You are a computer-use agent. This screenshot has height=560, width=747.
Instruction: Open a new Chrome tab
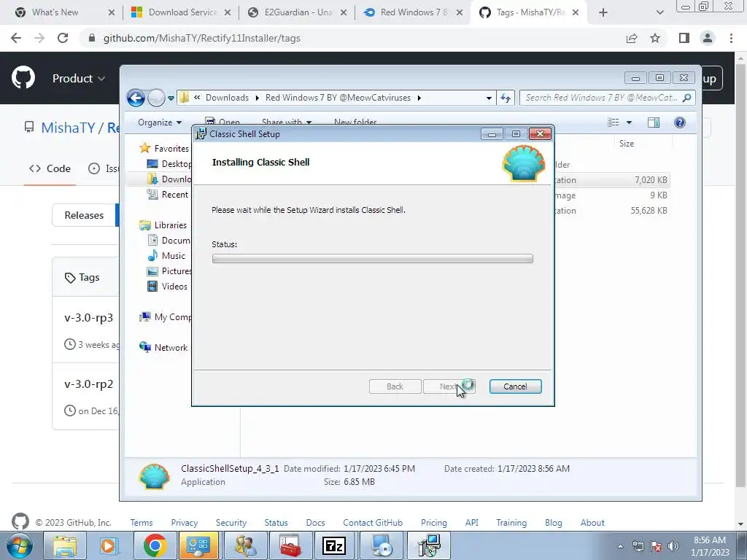[603, 12]
